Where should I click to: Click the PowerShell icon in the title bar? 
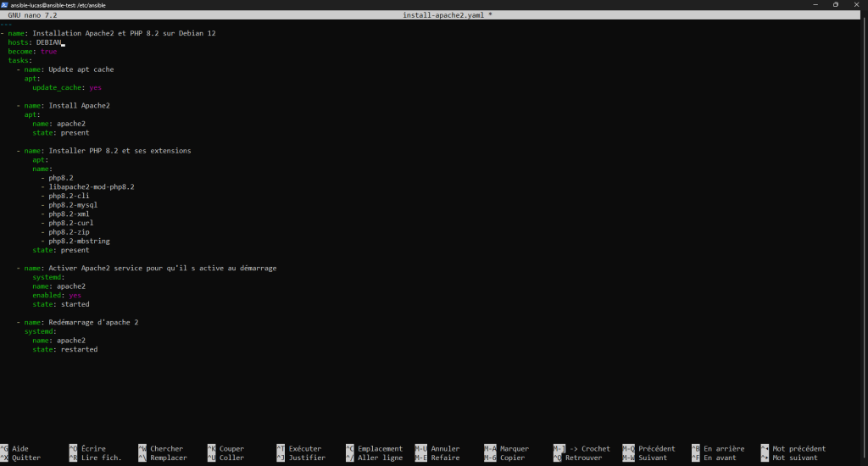coord(4,4)
